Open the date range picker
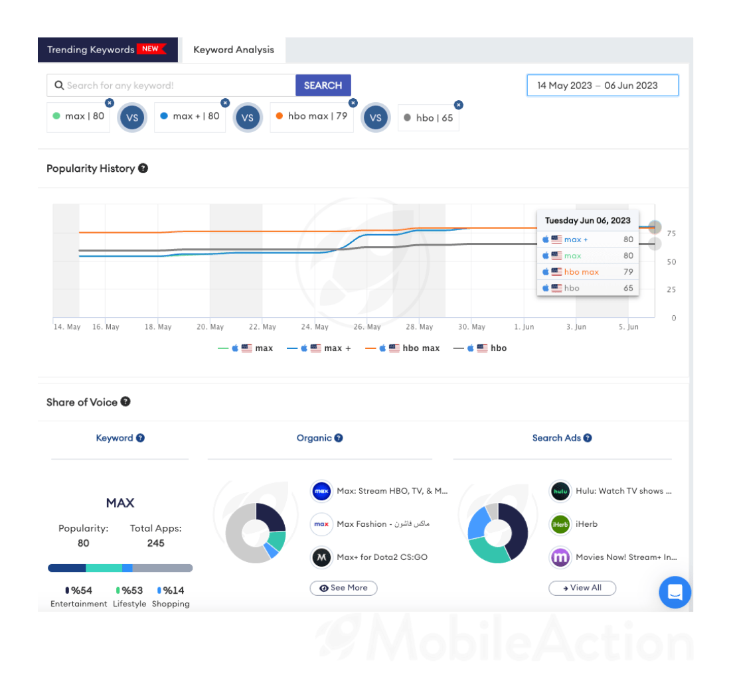 pyautogui.click(x=602, y=86)
